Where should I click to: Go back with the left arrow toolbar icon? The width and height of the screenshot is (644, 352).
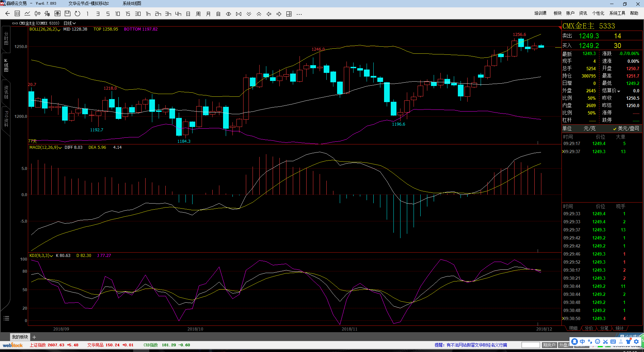7,14
